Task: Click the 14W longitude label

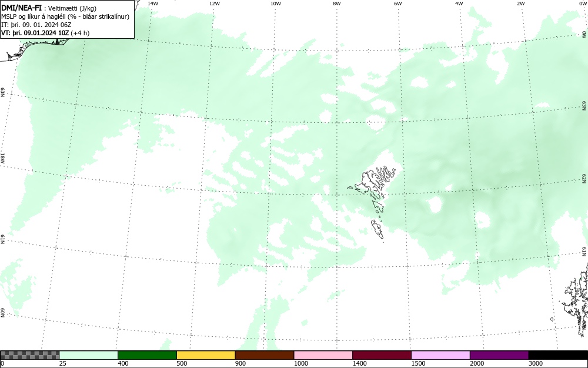Action: 153,4
